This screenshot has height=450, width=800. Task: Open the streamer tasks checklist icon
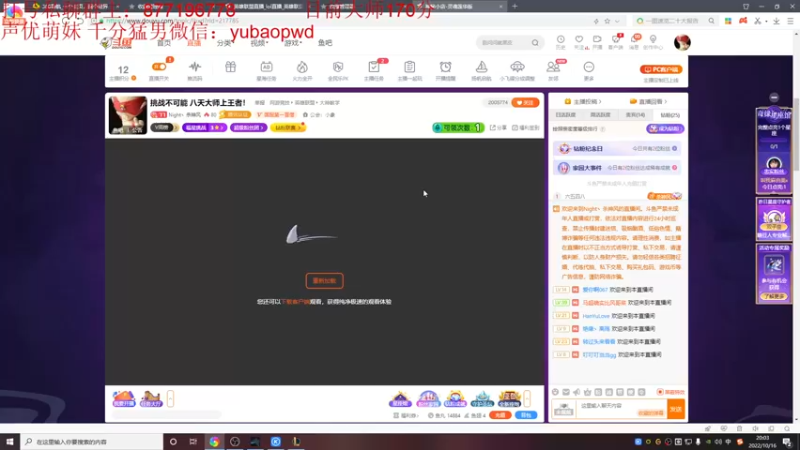click(x=373, y=67)
